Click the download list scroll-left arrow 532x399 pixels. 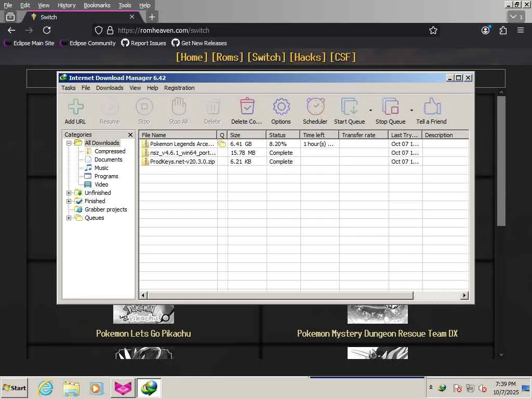coord(143,296)
